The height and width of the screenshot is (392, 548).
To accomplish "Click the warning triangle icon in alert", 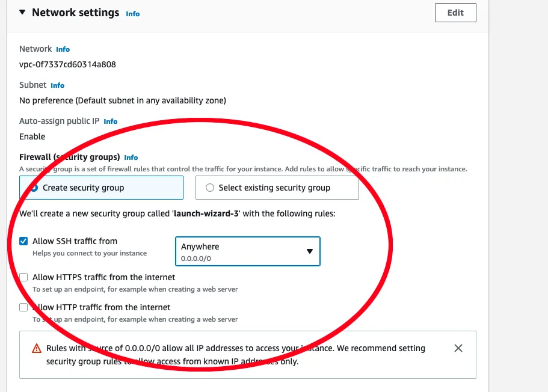I will [37, 348].
